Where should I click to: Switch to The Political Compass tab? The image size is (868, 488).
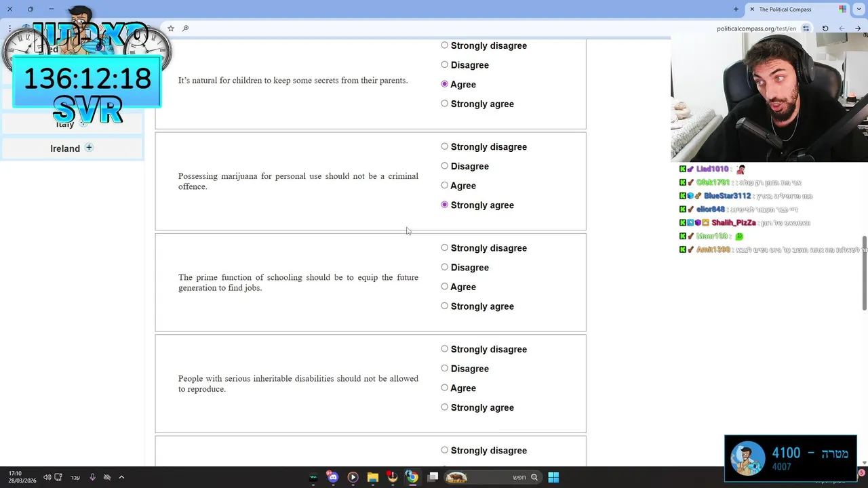[797, 9]
